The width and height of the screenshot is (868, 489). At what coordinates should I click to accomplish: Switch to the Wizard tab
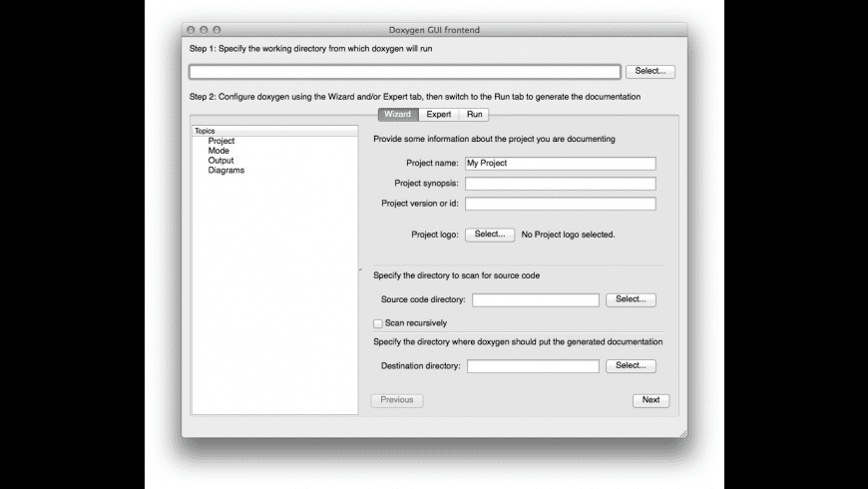[x=398, y=114]
